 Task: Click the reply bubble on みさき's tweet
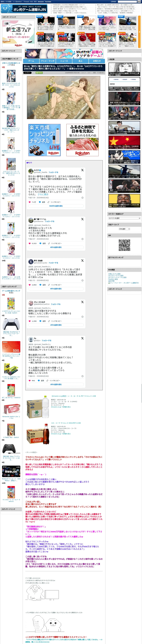pyautogui.click(x=40, y=202)
